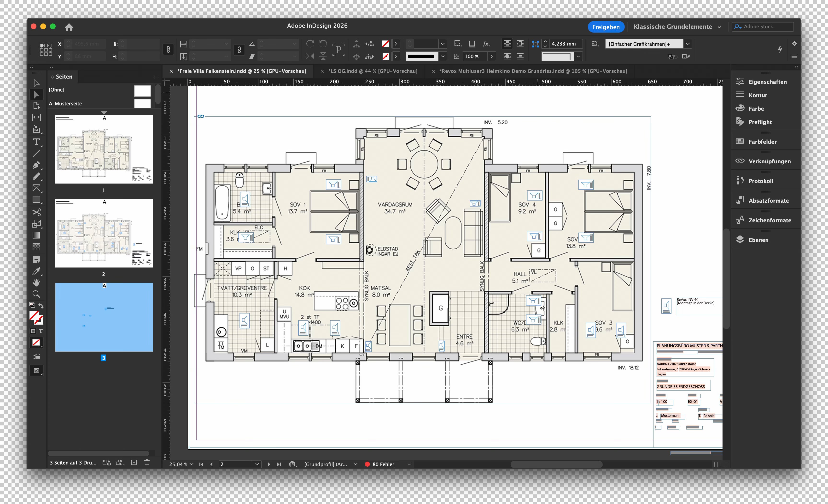This screenshot has height=504, width=828.
Task: Toggle constrain proportions for width and height
Action: coord(168,50)
